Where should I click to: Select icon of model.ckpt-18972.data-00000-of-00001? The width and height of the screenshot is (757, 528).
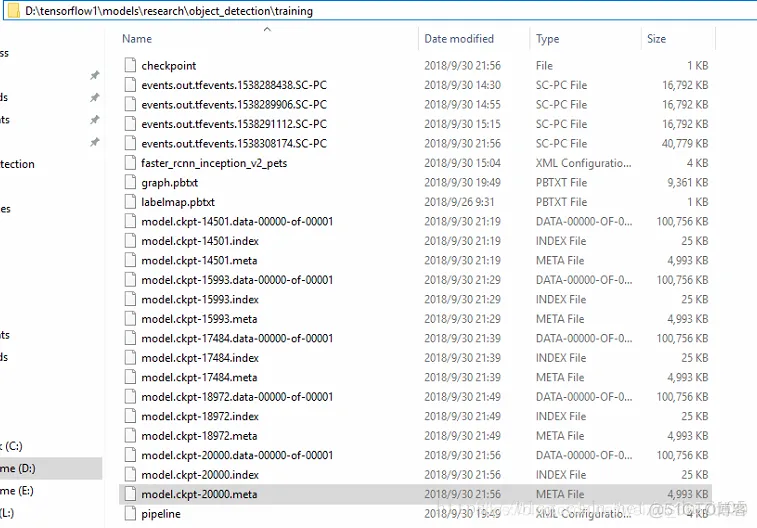point(130,397)
